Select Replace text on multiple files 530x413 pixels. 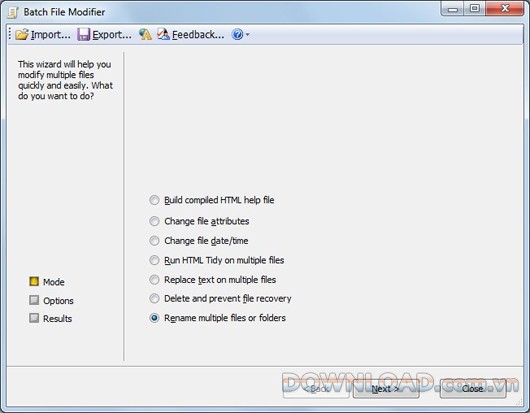pyautogui.click(x=154, y=280)
